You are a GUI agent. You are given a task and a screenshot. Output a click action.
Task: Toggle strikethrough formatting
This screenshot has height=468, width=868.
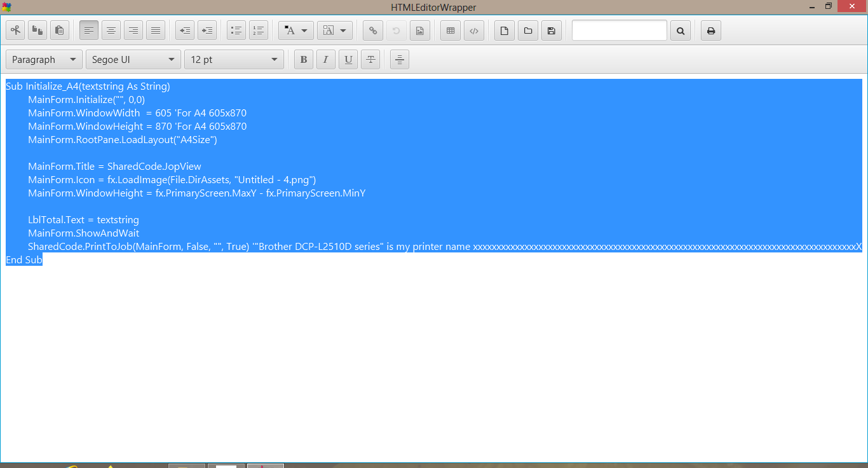point(370,60)
